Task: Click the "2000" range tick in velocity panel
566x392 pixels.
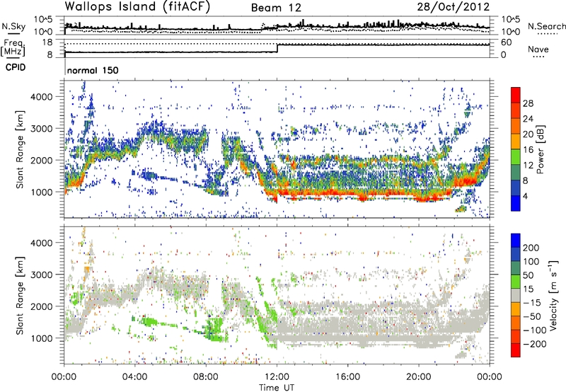Action: [42, 306]
